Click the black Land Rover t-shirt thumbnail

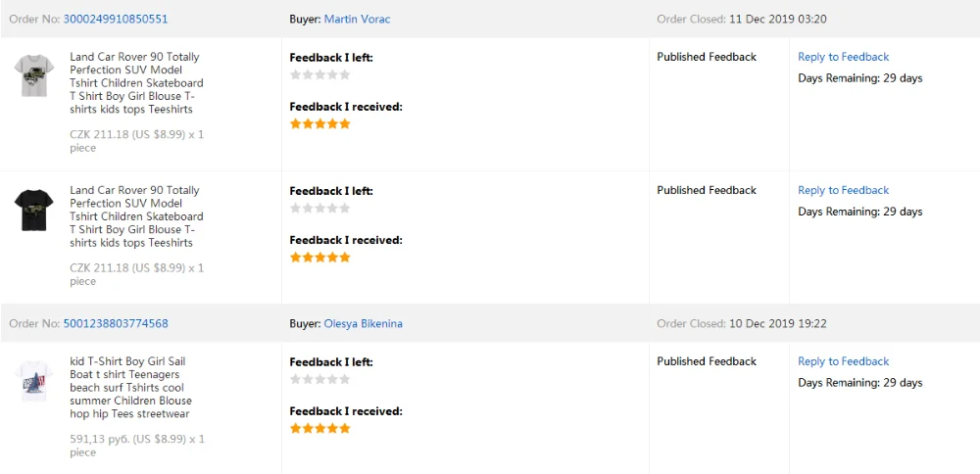click(34, 210)
